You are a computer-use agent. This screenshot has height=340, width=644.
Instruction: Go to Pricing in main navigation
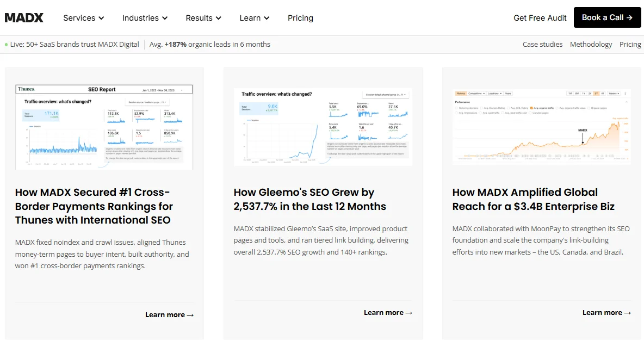coord(300,18)
